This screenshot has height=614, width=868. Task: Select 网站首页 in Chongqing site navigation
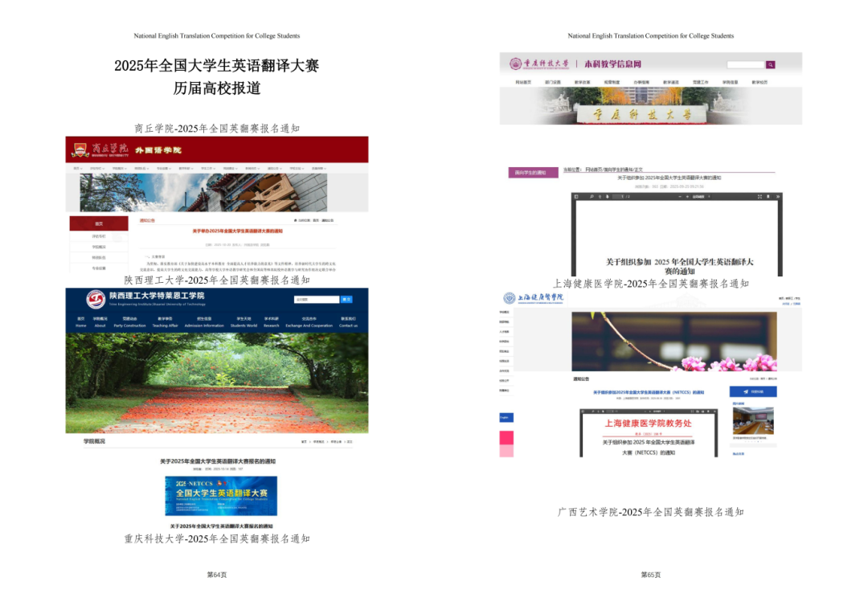pos(523,82)
